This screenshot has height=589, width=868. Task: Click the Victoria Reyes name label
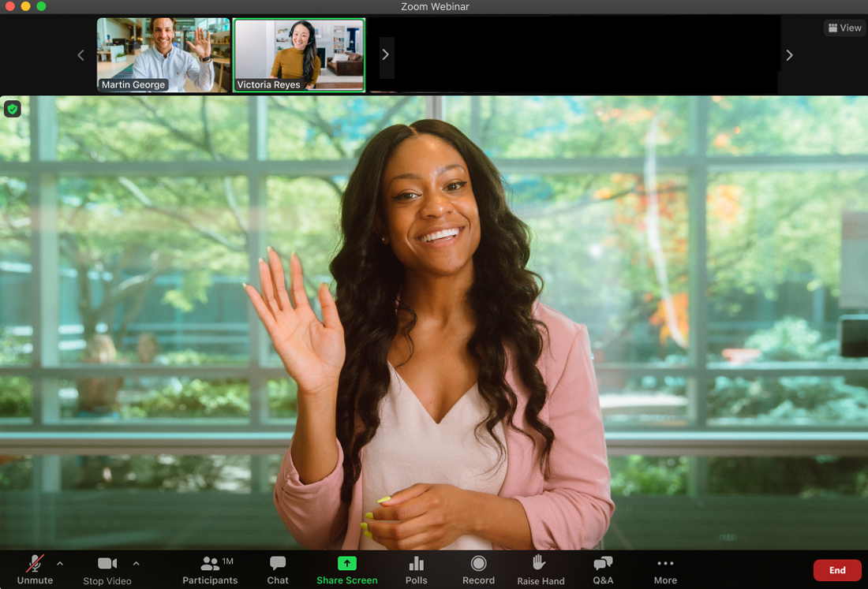(268, 84)
